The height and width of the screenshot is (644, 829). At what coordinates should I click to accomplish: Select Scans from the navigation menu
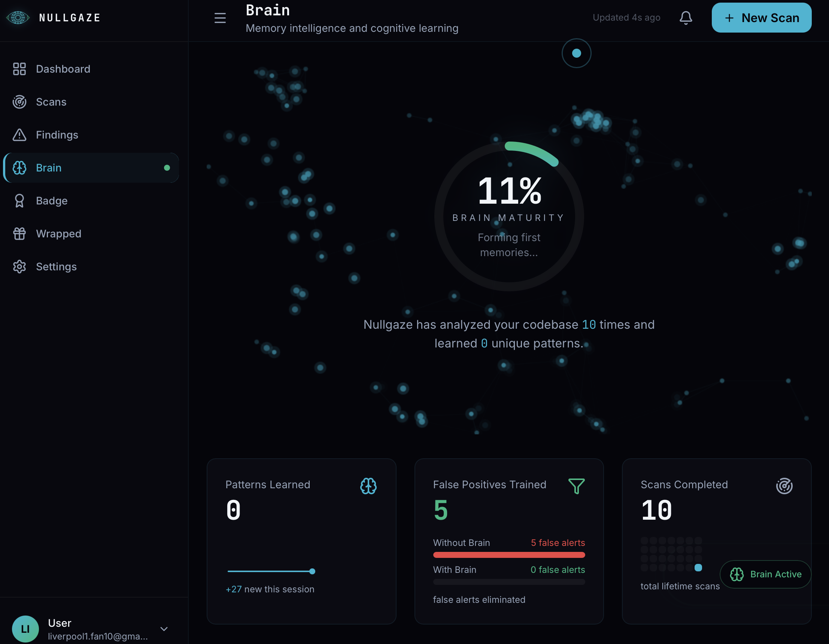[x=51, y=102]
